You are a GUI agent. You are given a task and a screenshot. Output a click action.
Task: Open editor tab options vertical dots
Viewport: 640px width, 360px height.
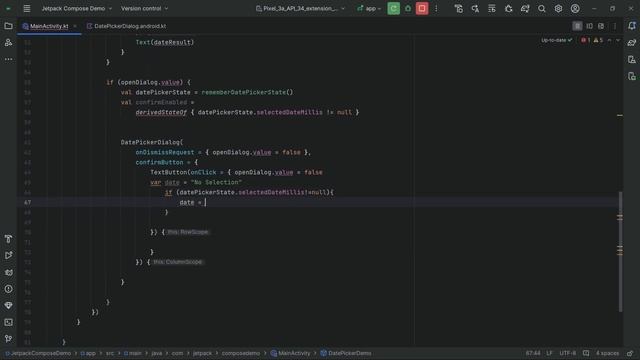(x=615, y=26)
